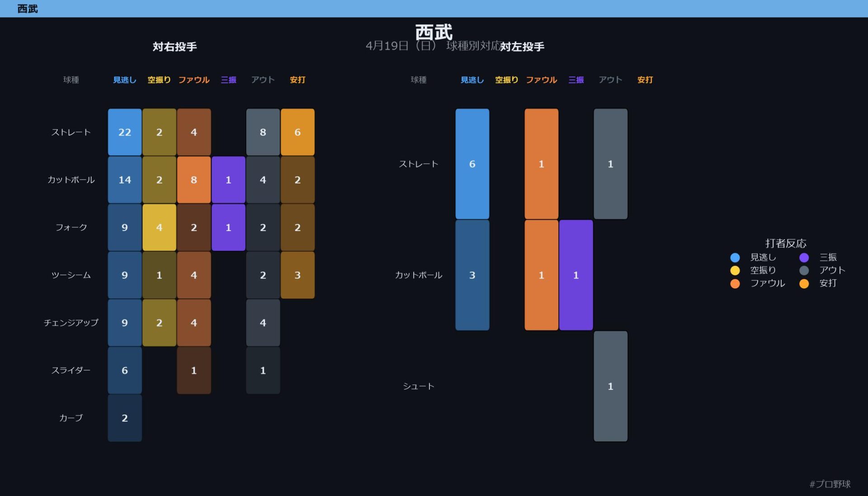Click the 4月19日（日）球種別対応 subtitle

click(x=433, y=46)
